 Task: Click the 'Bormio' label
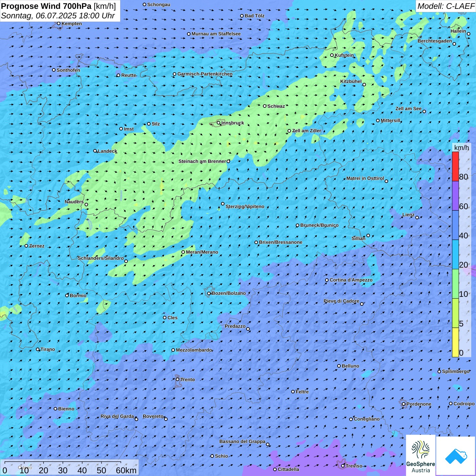coord(78,295)
